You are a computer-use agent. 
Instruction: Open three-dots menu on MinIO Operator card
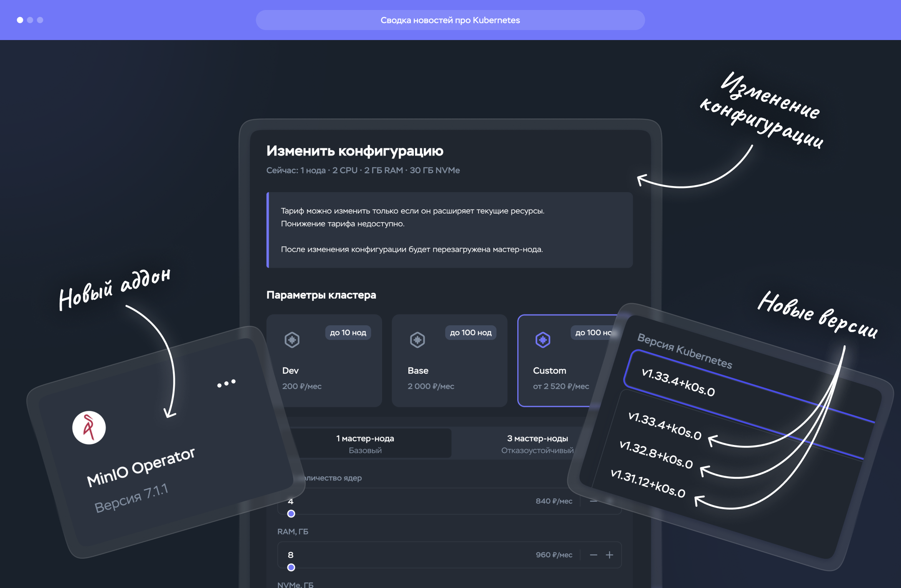click(x=226, y=383)
